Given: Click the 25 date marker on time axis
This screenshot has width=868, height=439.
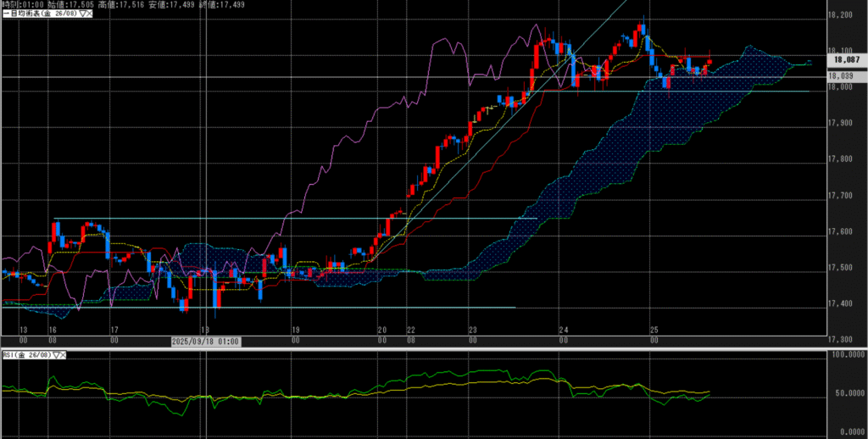Looking at the screenshot, I should tap(654, 329).
